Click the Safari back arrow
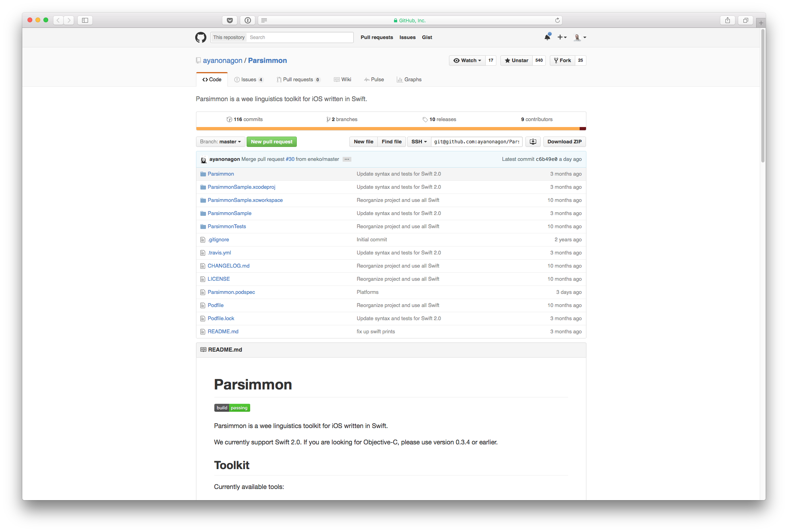Screen dimensions: 788x532 [x=58, y=20]
